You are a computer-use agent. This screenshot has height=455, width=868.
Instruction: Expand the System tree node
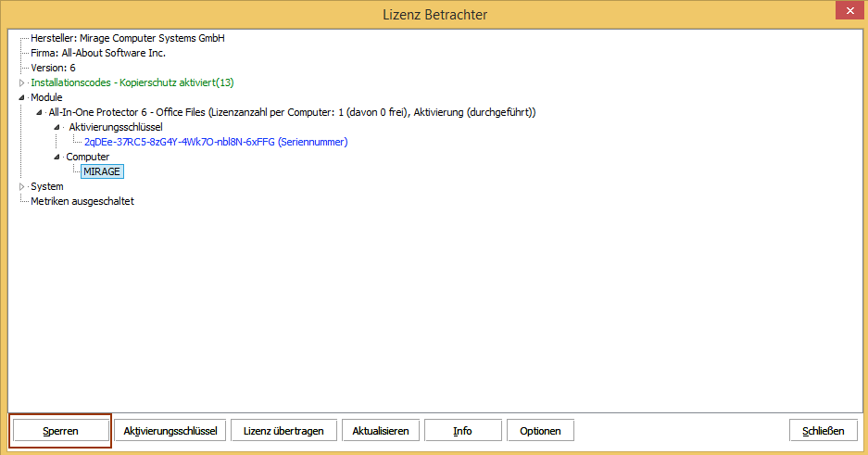[21, 187]
